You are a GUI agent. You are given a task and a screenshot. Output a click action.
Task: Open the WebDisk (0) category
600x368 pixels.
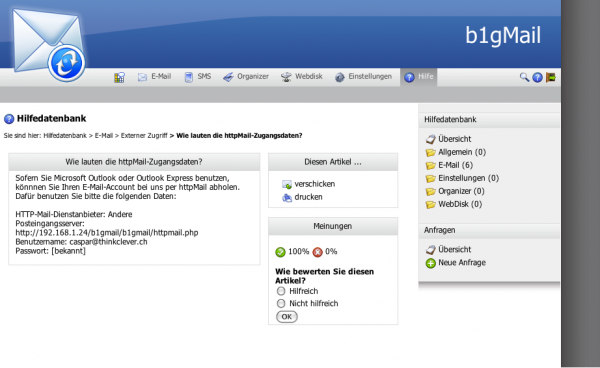(460, 204)
